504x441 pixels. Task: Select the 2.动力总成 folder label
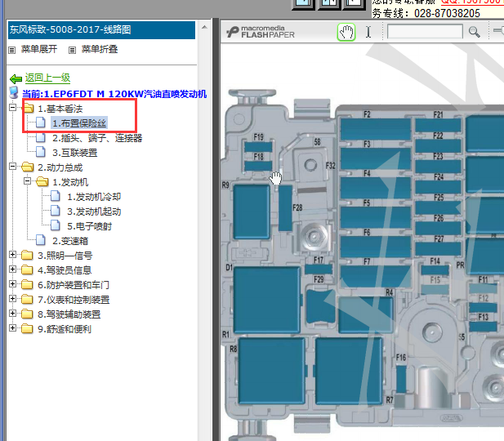click(x=60, y=167)
